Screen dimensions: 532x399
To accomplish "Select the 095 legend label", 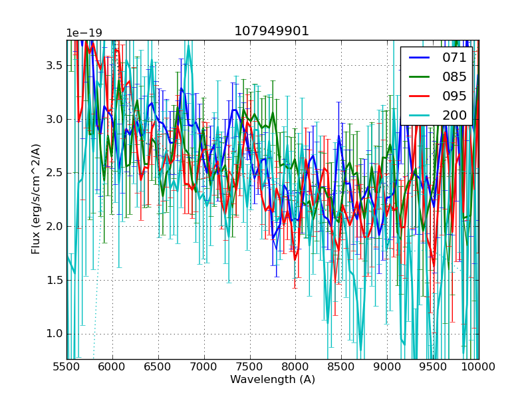I will pos(454,96).
